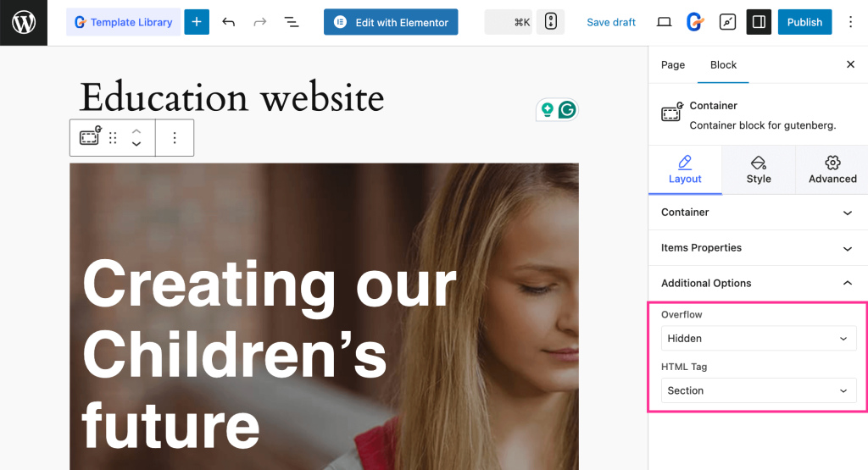This screenshot has height=470, width=868.
Task: Expand the Items Properties panel
Action: [758, 248]
